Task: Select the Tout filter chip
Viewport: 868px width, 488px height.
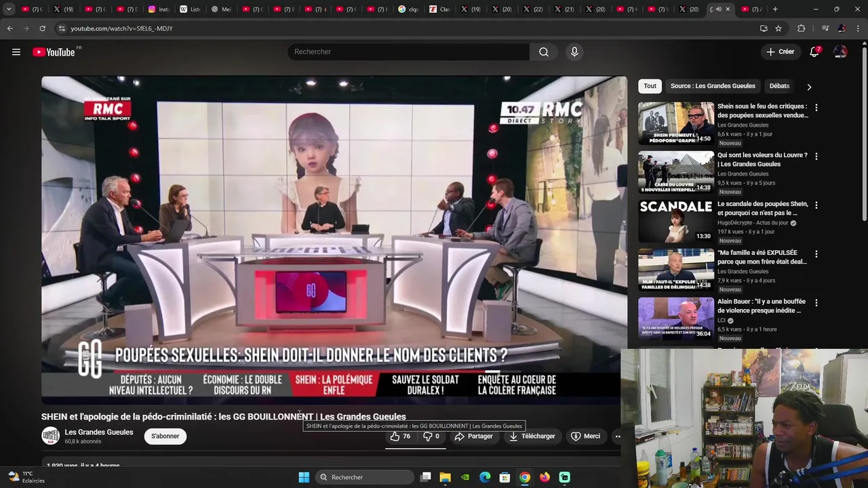Action: (650, 86)
